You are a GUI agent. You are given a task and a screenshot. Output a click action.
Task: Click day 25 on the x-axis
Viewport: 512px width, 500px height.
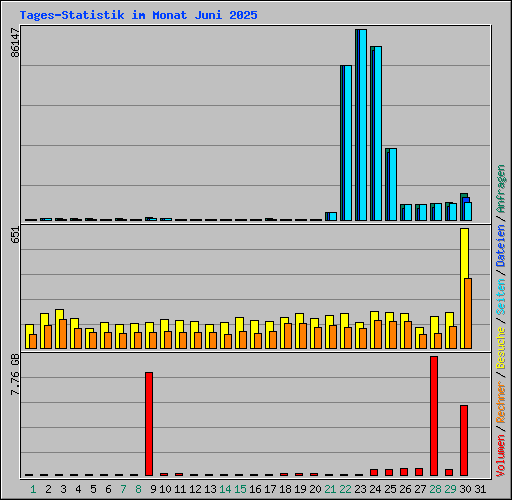(390, 489)
